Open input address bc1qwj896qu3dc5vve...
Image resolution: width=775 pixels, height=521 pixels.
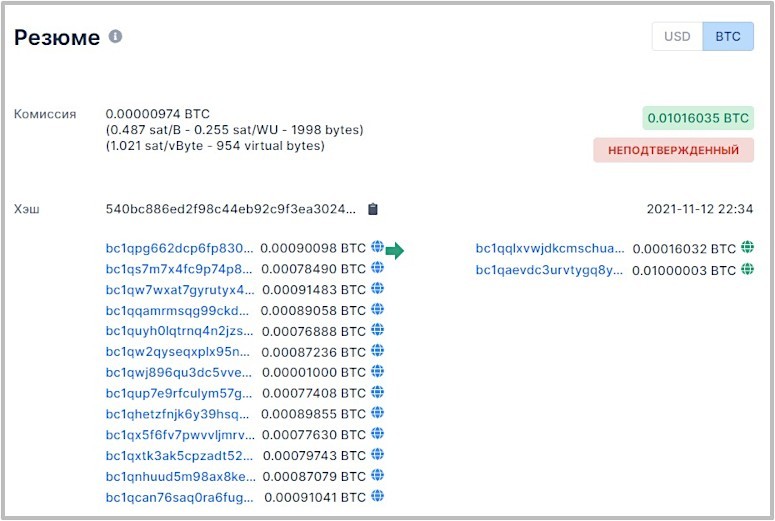pyautogui.click(x=179, y=373)
